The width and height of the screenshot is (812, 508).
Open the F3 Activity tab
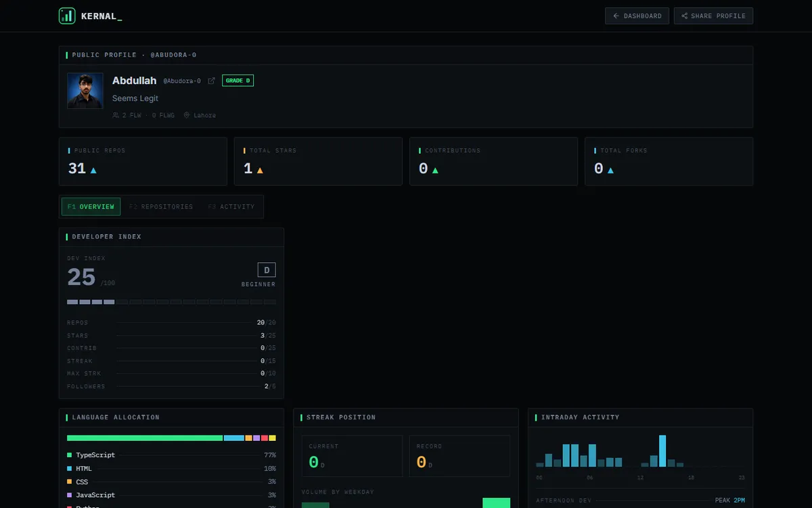[x=231, y=207]
